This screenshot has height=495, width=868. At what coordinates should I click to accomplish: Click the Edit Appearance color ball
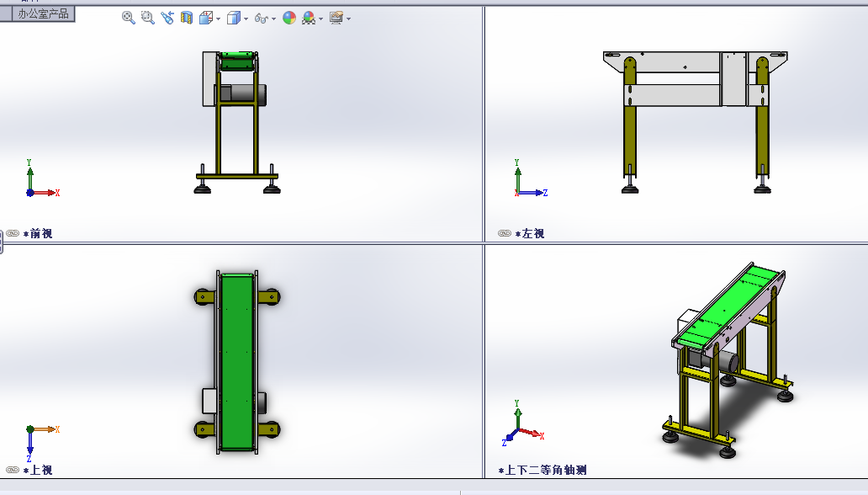pos(289,18)
